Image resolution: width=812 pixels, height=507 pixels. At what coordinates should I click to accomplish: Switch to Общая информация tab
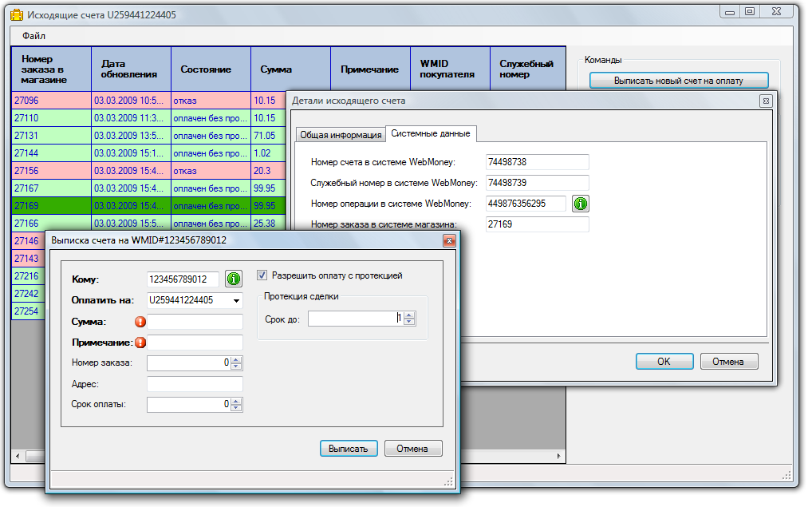click(341, 135)
